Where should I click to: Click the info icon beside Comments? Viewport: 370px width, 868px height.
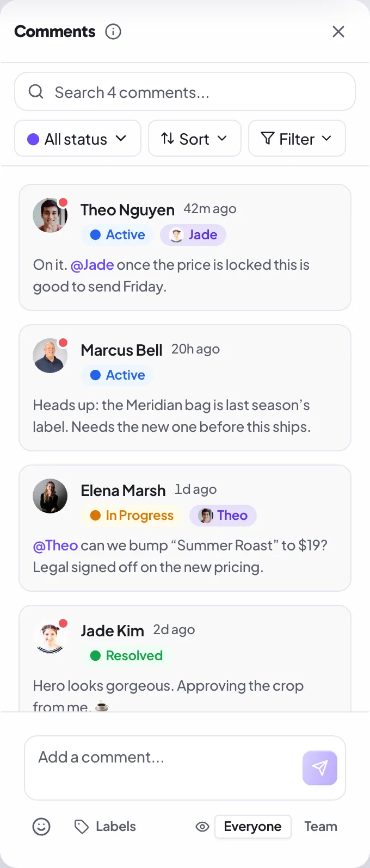pyautogui.click(x=113, y=32)
